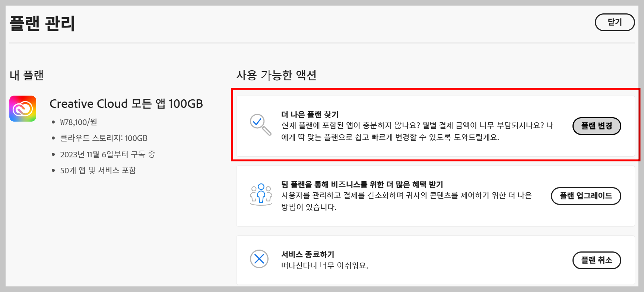Click the circled X end-service icon

[259, 259]
